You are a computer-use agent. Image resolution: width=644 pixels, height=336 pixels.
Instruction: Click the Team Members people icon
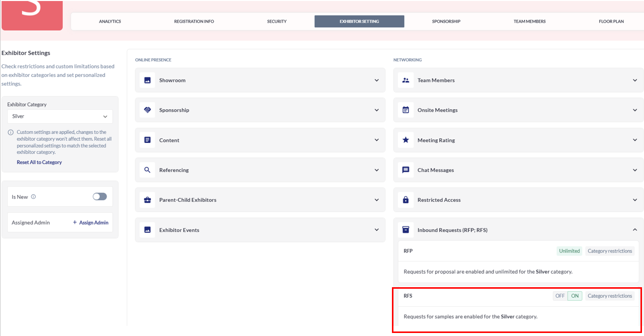coord(406,80)
